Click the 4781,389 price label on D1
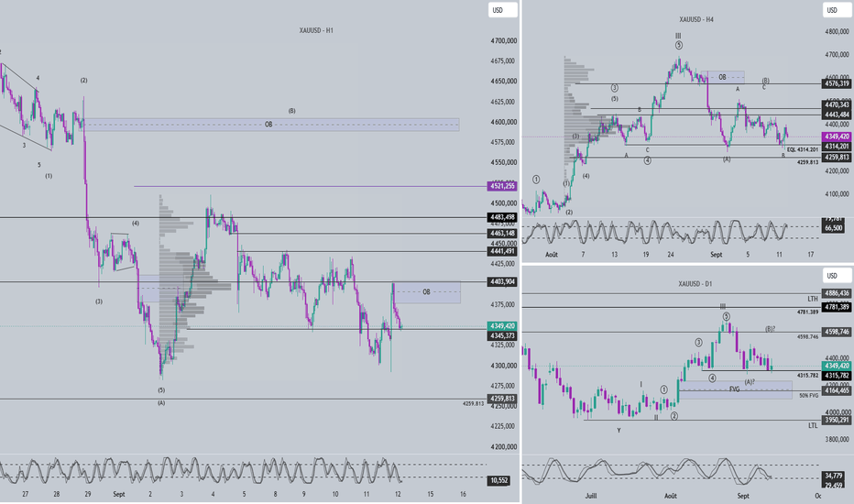 pos(837,307)
